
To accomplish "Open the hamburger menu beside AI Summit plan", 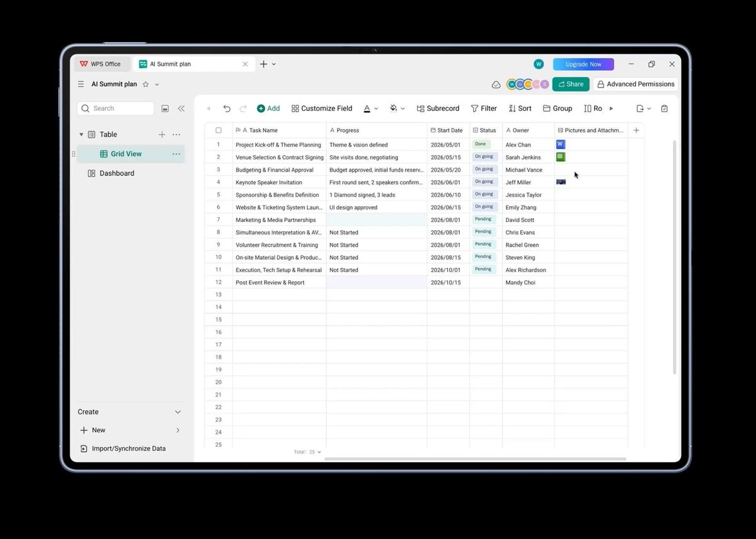I will click(81, 84).
